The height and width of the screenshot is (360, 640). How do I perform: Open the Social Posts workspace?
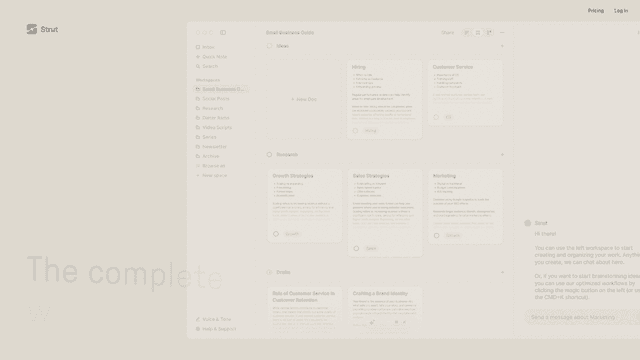point(213,99)
